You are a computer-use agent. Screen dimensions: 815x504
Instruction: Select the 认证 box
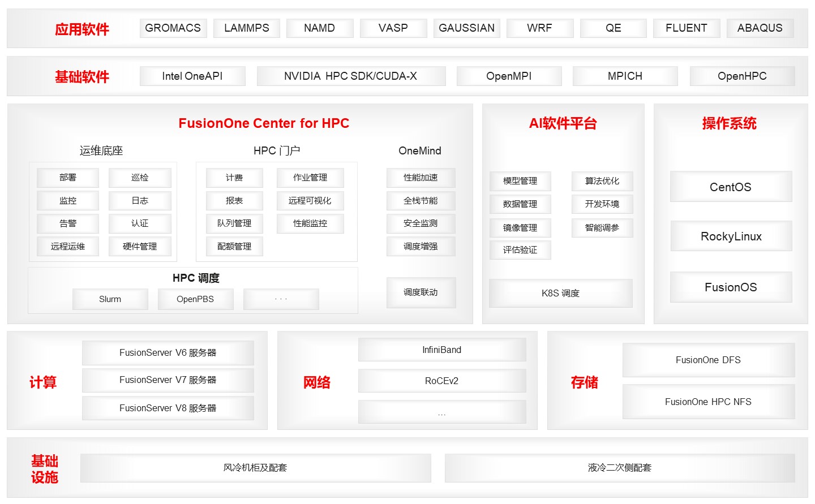coord(140,223)
